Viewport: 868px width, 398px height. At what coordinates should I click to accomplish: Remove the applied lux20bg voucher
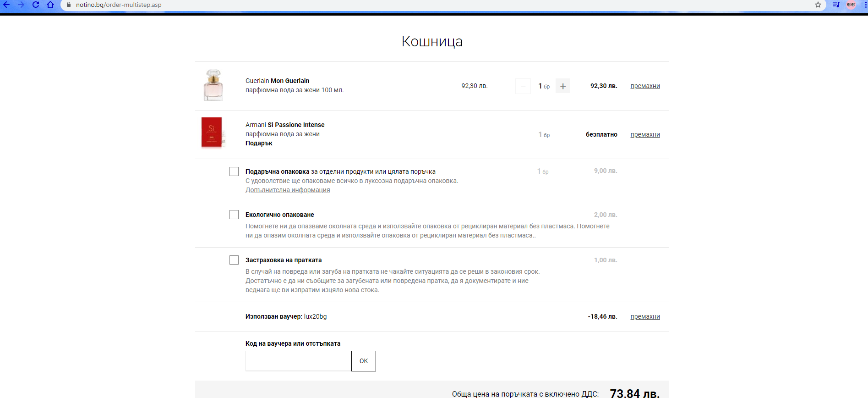645,316
